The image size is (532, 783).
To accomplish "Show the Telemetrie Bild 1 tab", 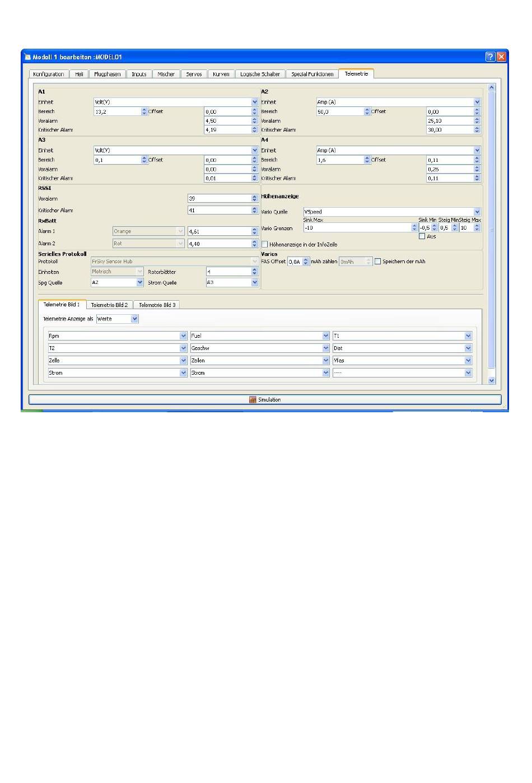I will pos(62,304).
